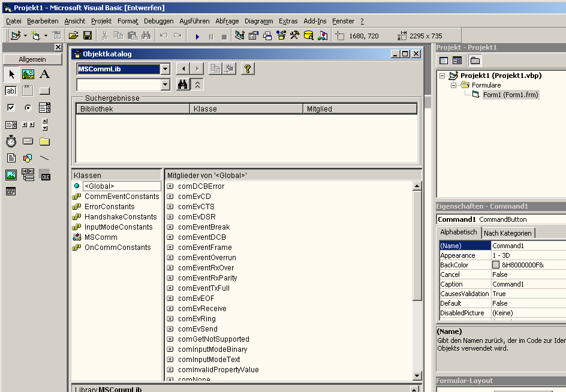Click the Start (run) toolbar button

197,36
